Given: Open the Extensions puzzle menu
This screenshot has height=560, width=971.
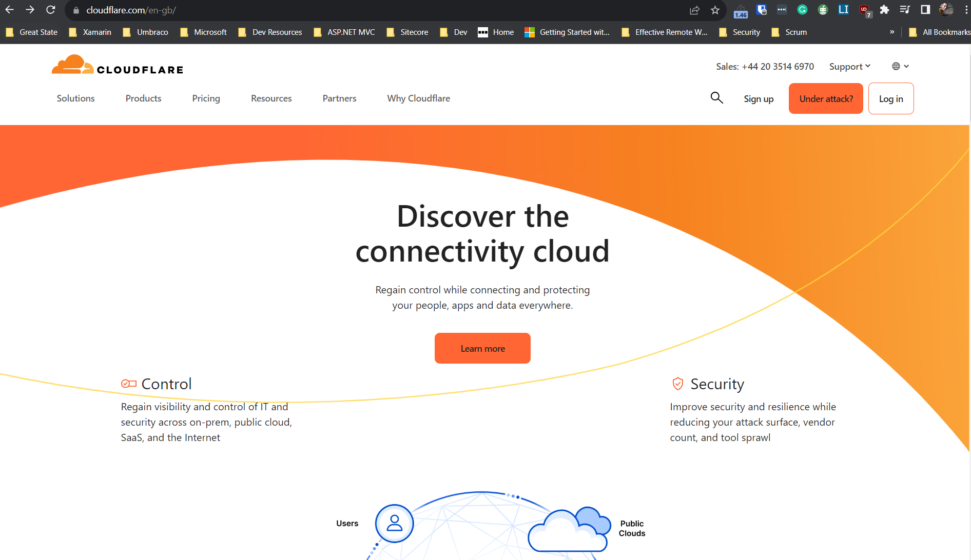Looking at the screenshot, I should tap(884, 10).
